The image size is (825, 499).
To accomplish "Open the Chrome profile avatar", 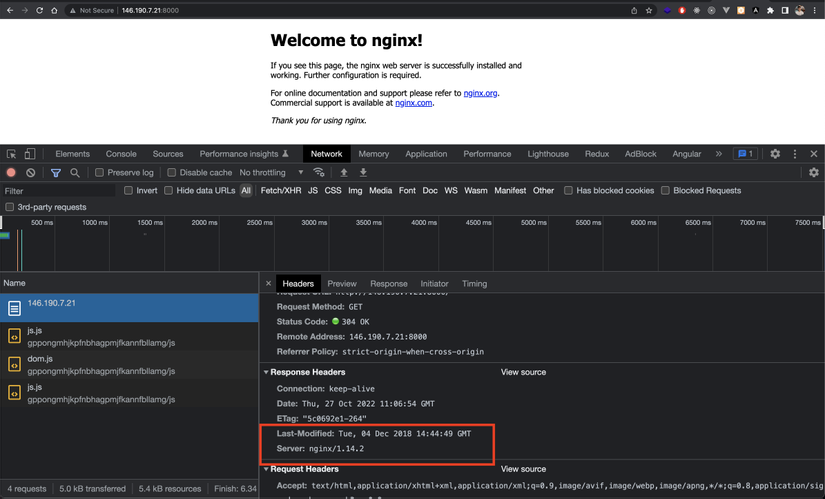I will [800, 11].
